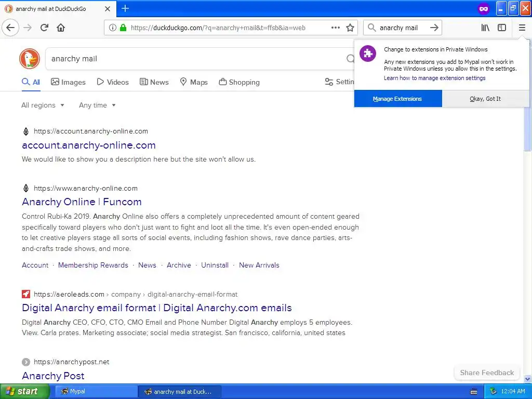Open Digital Anarchy email format result
This screenshot has width=532, height=399.
pos(157,308)
